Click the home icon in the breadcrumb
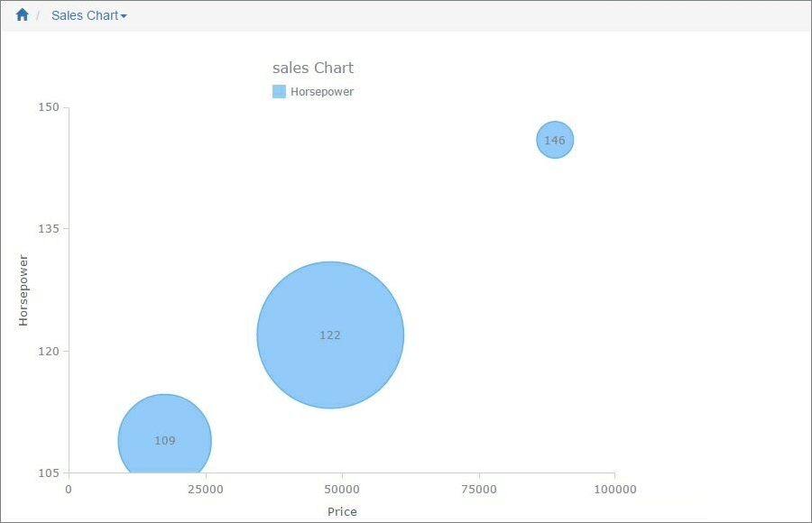The width and height of the screenshot is (812, 523). click(20, 14)
